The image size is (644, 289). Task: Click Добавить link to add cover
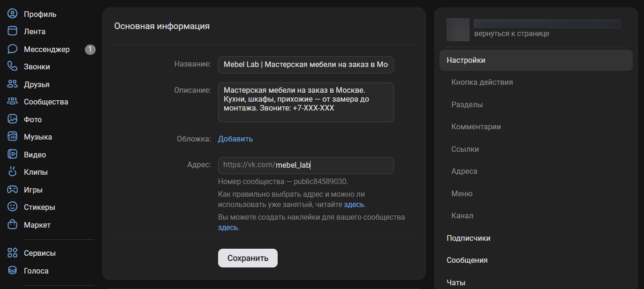coord(235,139)
